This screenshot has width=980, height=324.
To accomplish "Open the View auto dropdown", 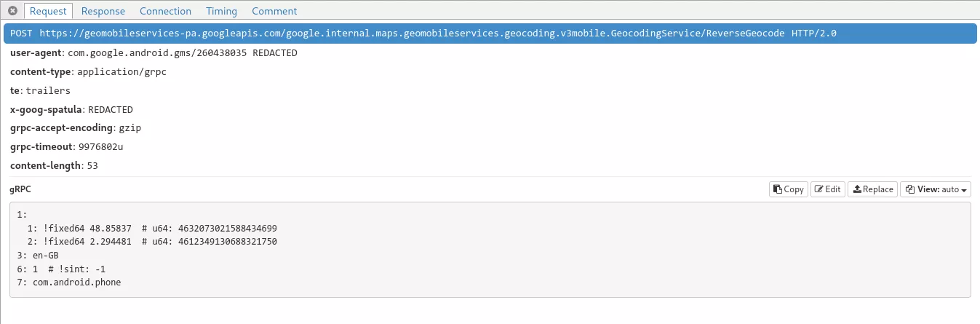I will (936, 189).
